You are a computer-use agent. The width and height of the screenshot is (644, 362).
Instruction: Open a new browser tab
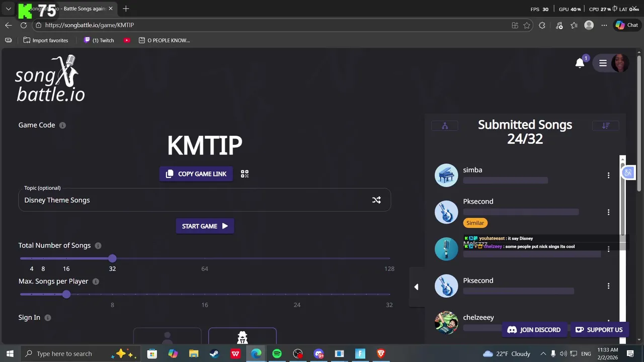tap(126, 9)
